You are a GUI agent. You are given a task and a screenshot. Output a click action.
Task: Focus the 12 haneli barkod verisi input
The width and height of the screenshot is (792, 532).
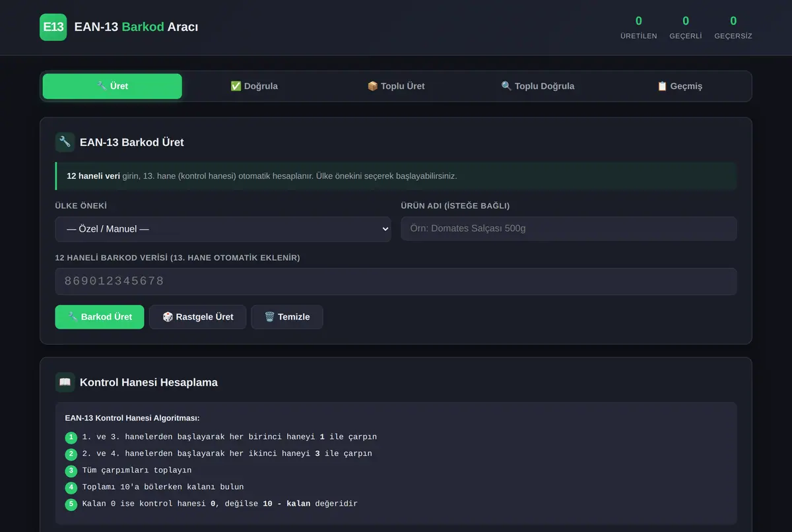tap(396, 281)
